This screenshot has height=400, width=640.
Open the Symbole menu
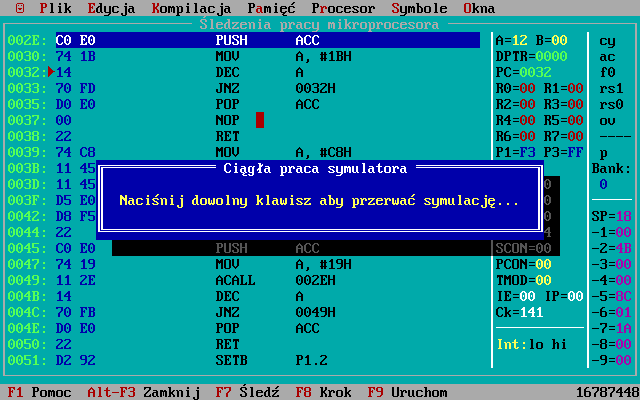(419, 8)
